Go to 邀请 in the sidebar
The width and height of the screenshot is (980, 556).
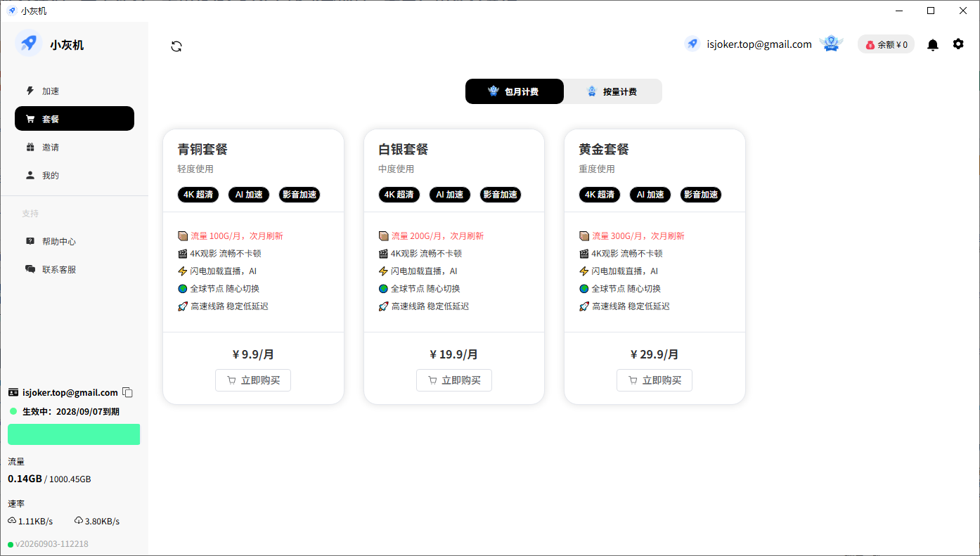75,147
